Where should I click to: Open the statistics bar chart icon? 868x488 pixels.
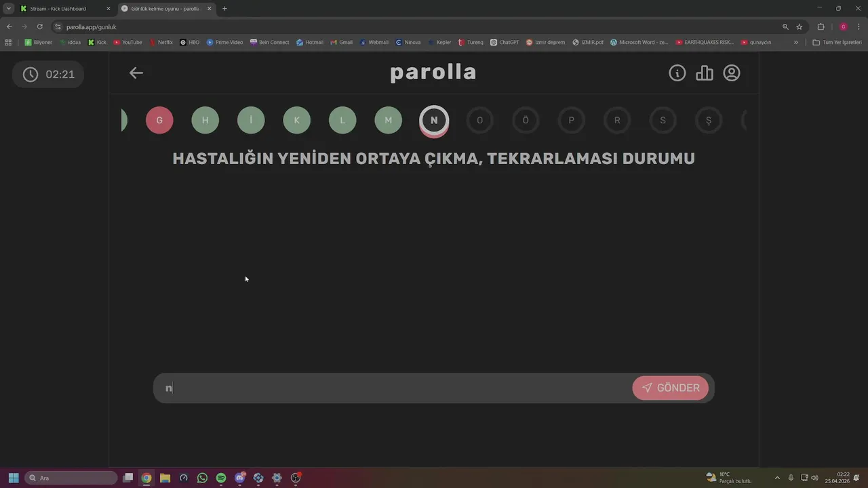point(705,73)
